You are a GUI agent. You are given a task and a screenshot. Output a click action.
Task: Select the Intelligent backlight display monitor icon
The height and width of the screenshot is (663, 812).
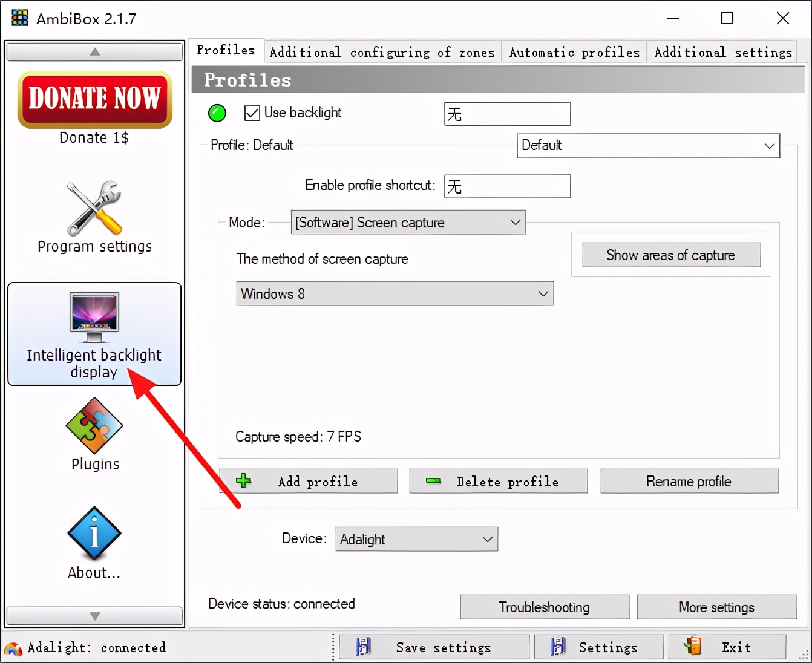pos(94,318)
